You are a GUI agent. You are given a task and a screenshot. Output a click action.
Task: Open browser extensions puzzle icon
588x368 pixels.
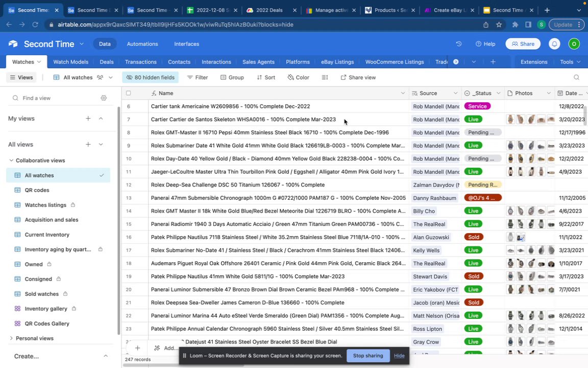(x=515, y=25)
